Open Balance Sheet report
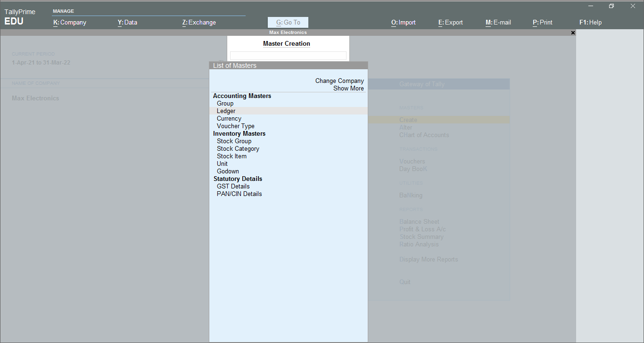Viewport: 644px width, 343px height. [419, 221]
